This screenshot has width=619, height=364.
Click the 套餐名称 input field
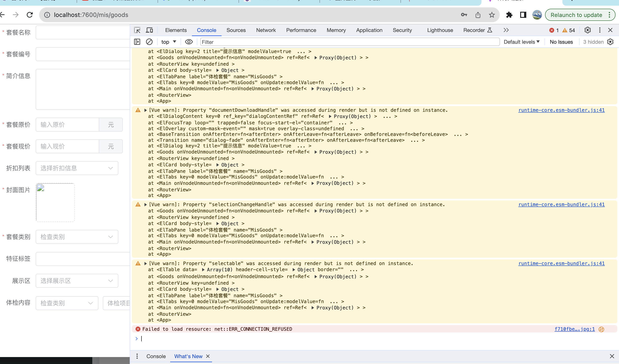[83, 32]
